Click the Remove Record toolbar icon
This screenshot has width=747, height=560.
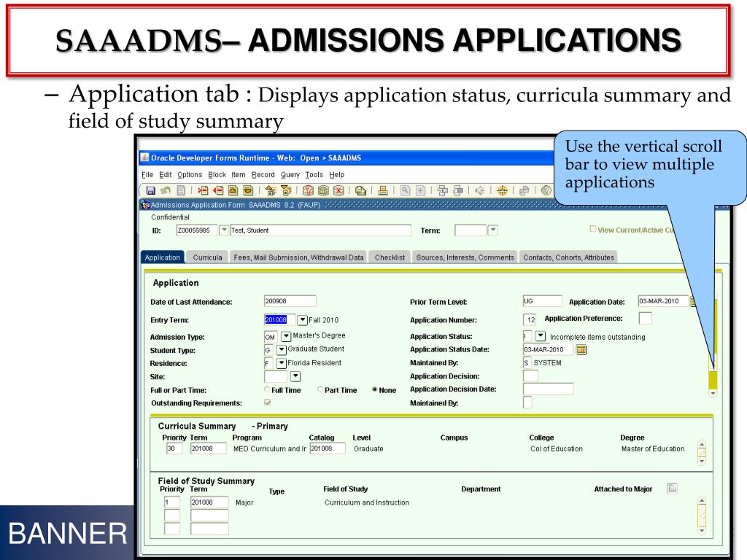[x=218, y=190]
